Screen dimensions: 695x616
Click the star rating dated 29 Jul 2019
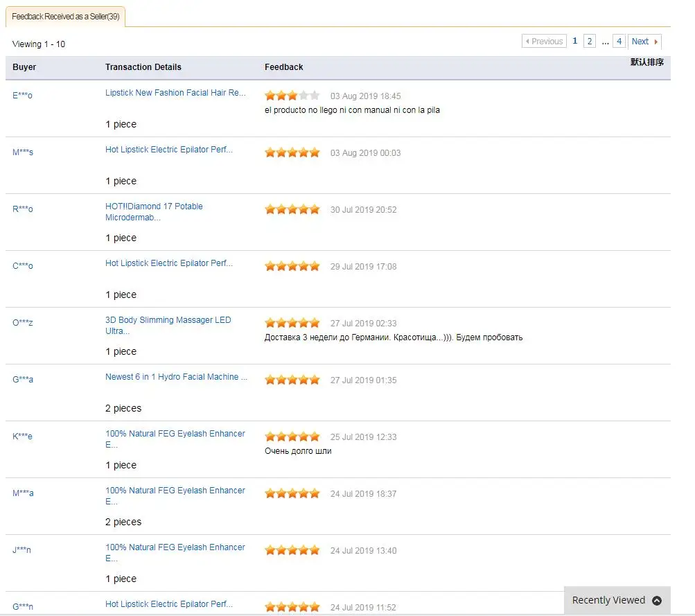coord(292,266)
